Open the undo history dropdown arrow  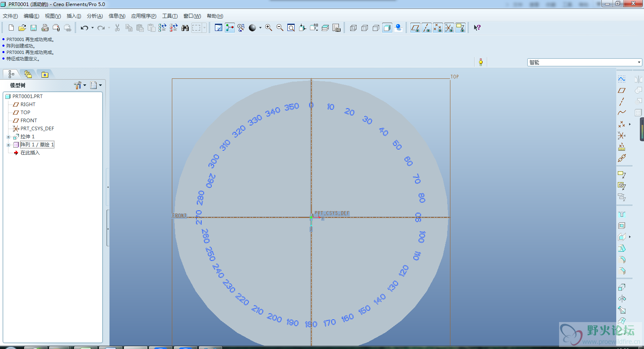pos(93,28)
